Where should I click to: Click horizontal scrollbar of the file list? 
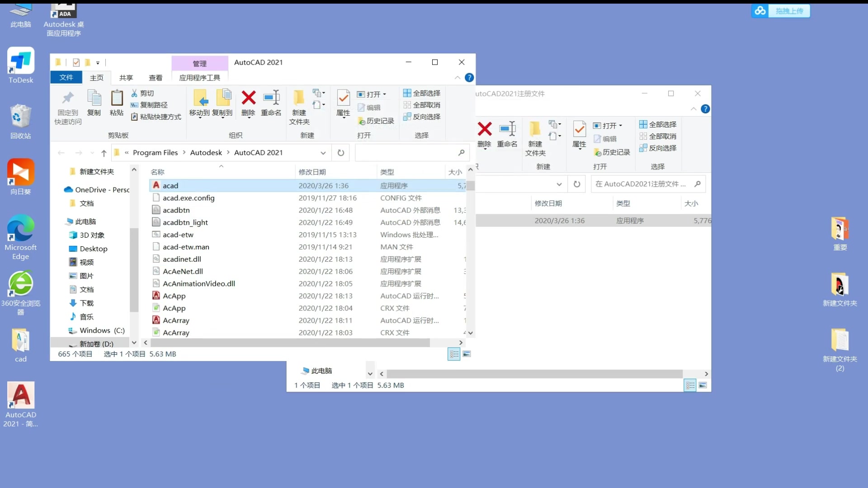[290, 343]
